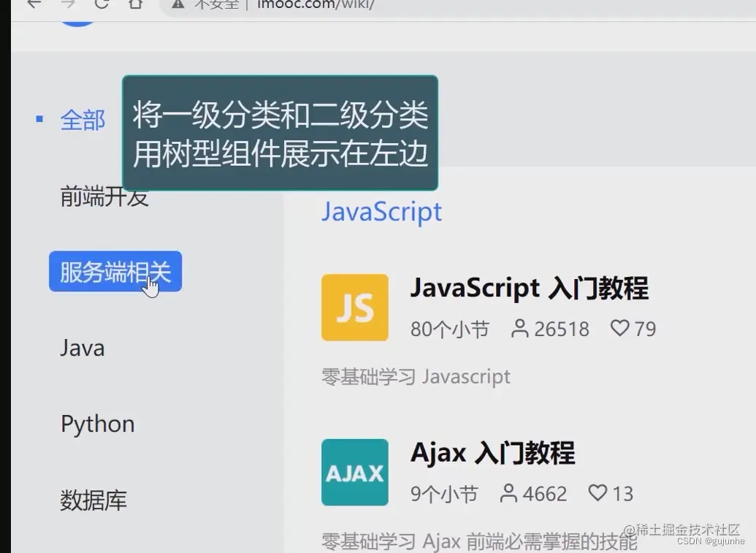Reload the page with the refresh icon
Screen dimensions: 756x553
click(x=102, y=4)
